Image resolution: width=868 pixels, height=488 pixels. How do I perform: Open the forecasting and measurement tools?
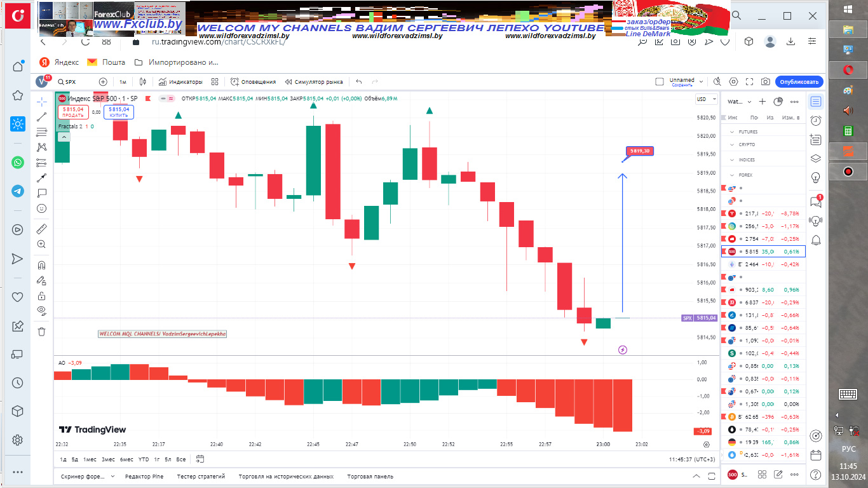[x=41, y=163]
